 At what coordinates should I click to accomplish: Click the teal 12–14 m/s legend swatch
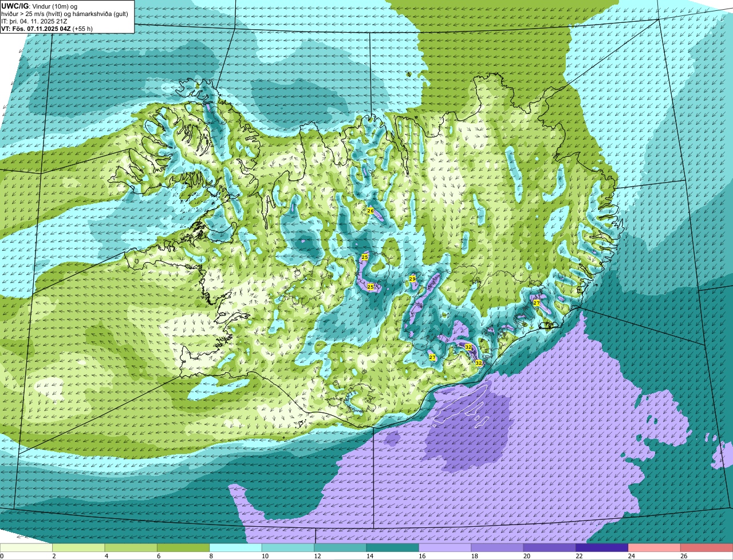[340, 548]
